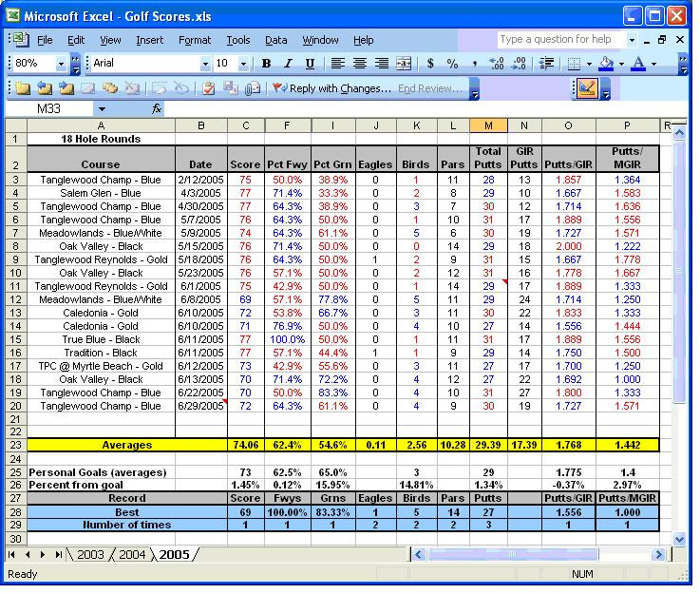Click Decrease Decimal icon
This screenshot has width=700, height=594.
[519, 64]
